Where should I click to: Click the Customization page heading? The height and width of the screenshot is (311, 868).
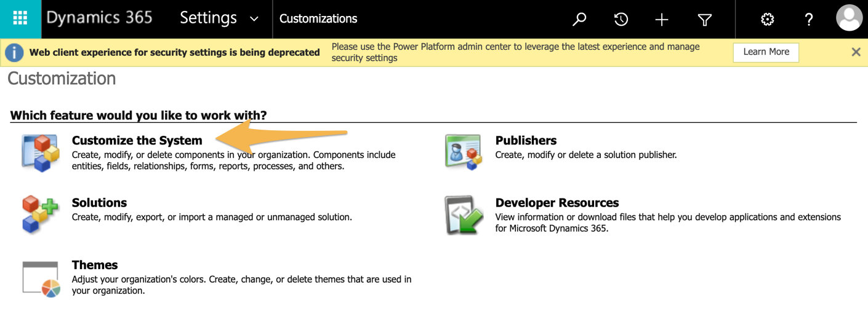tap(62, 79)
